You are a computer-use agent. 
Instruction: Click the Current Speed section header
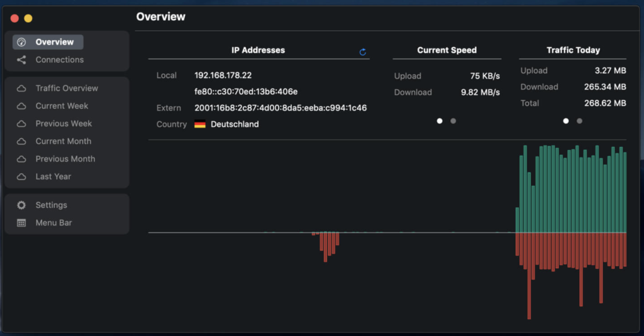coord(447,50)
